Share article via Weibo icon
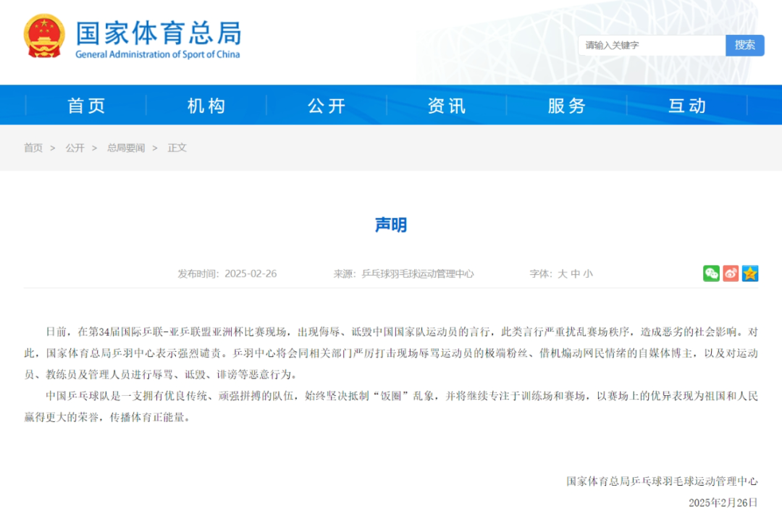The height and width of the screenshot is (532, 782). tap(731, 273)
